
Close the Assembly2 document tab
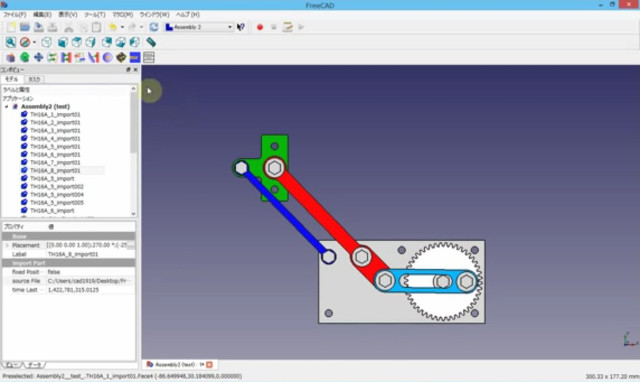pos(209,364)
